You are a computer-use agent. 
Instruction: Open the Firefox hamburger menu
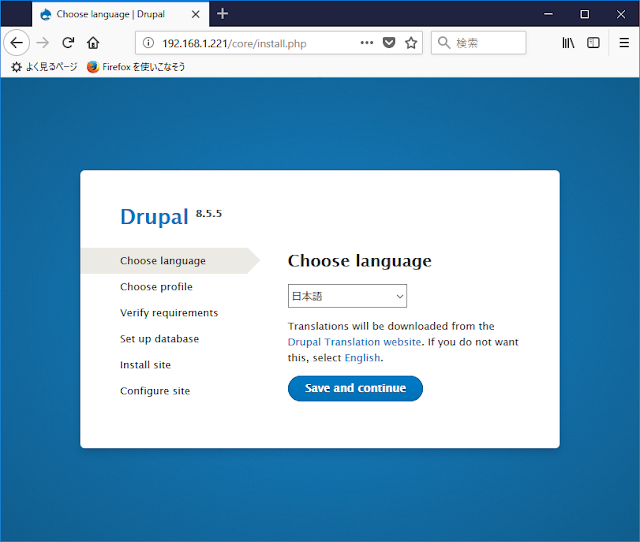tap(624, 42)
